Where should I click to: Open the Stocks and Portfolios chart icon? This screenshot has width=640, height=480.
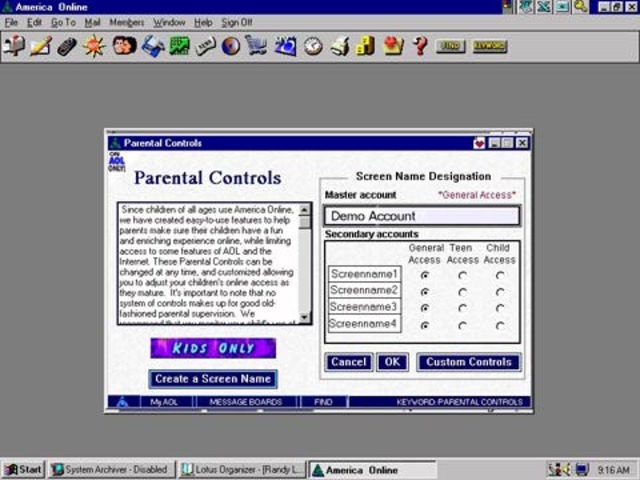point(180,46)
